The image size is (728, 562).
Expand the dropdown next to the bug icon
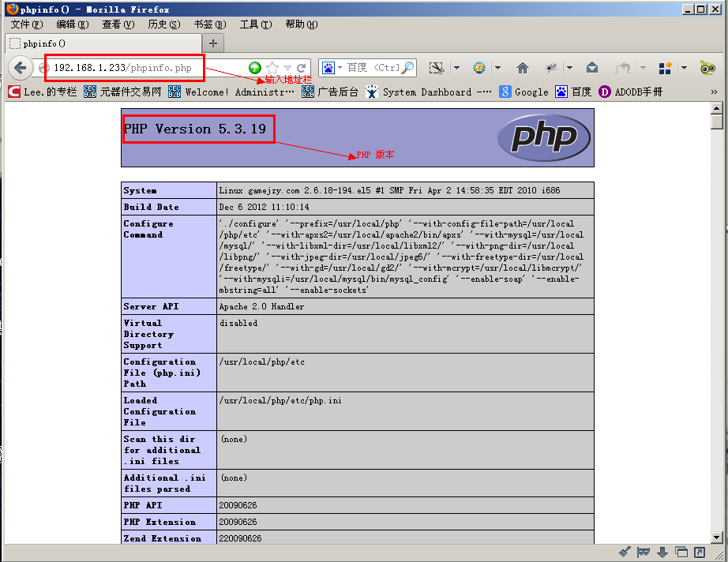tap(569, 68)
